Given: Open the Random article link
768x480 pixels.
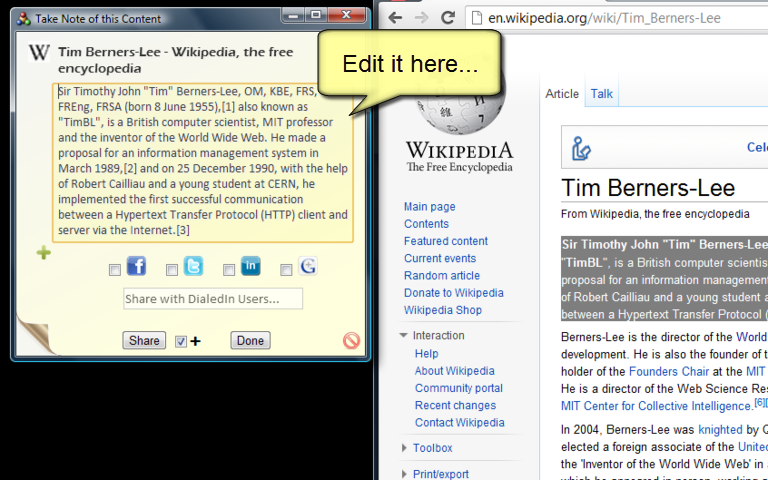Looking at the screenshot, I should point(442,275).
